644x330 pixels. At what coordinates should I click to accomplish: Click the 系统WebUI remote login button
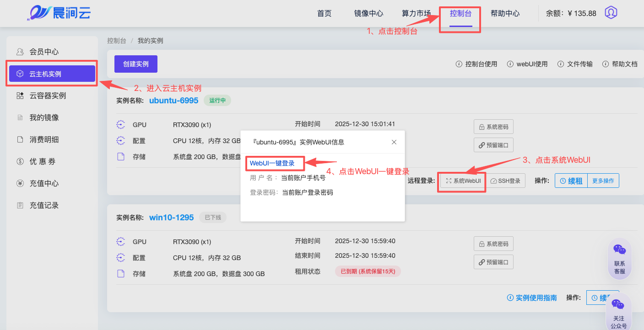point(463,181)
